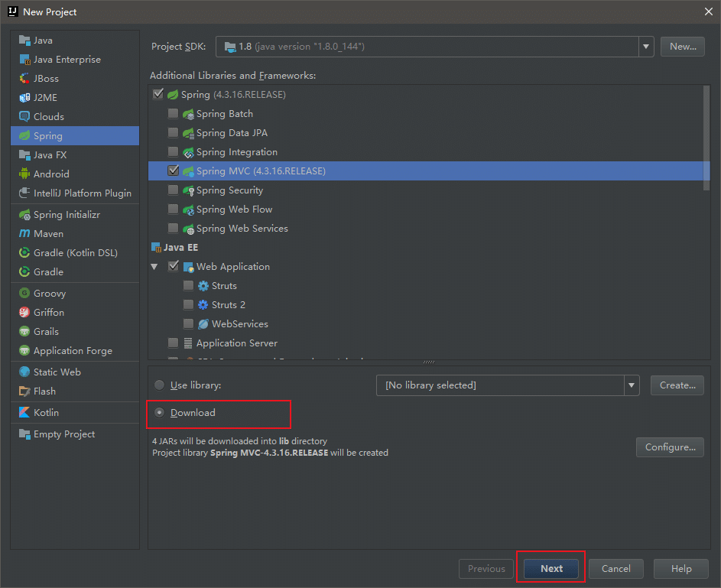Click the Maven m icon
Screen dimensions: 721x588
[x=24, y=233]
